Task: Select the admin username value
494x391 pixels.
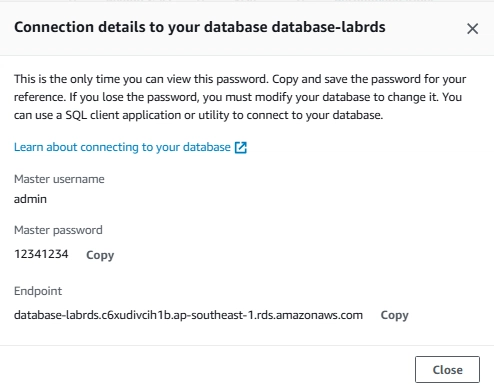Action: click(x=30, y=199)
